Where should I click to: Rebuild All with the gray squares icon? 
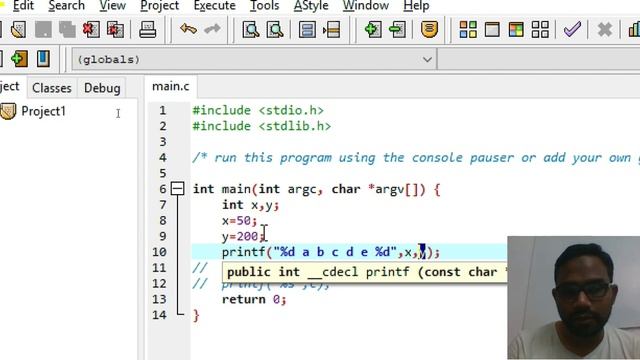(x=540, y=29)
